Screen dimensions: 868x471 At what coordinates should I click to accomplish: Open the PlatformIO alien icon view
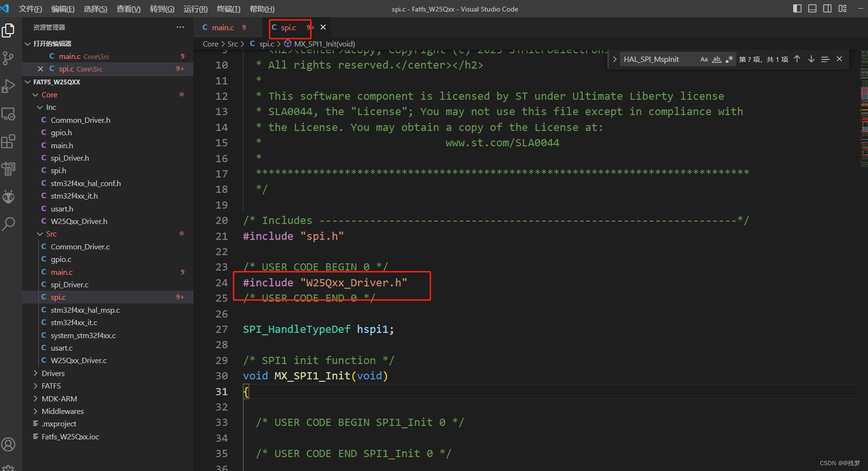point(8,197)
